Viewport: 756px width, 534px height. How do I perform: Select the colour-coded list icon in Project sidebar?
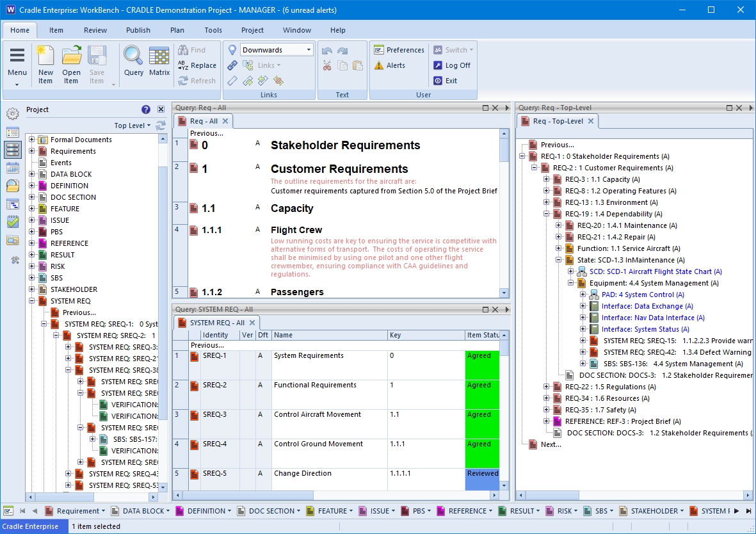(x=13, y=132)
